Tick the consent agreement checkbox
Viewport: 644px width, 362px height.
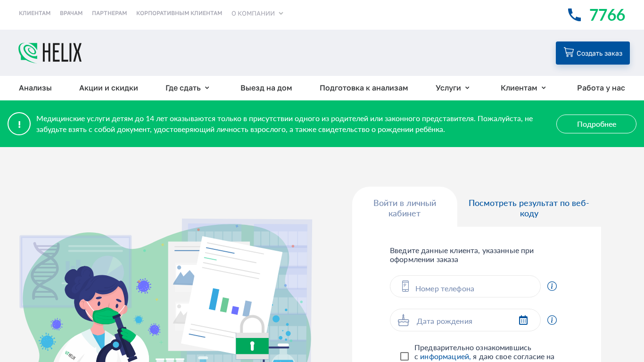(x=405, y=356)
